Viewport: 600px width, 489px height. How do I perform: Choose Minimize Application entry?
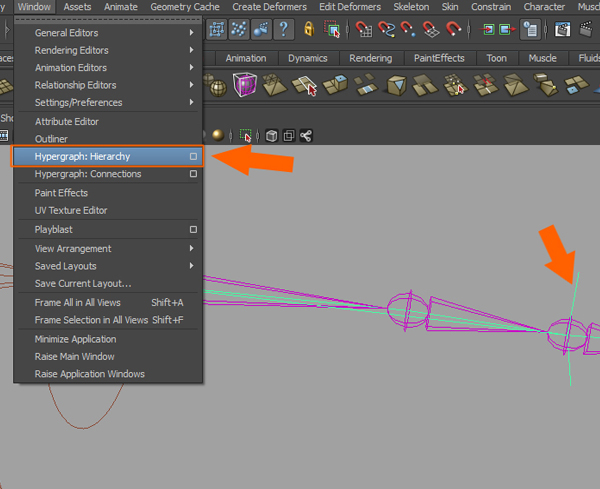[108, 339]
